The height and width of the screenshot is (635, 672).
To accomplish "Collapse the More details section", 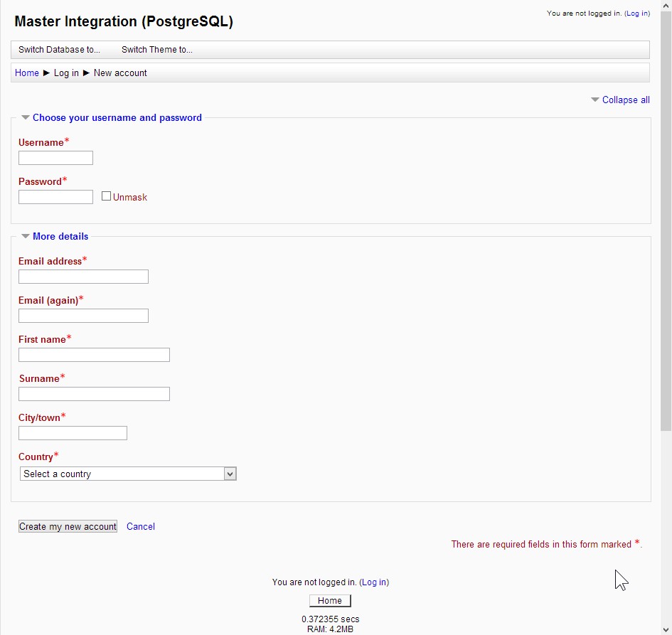I will click(60, 237).
